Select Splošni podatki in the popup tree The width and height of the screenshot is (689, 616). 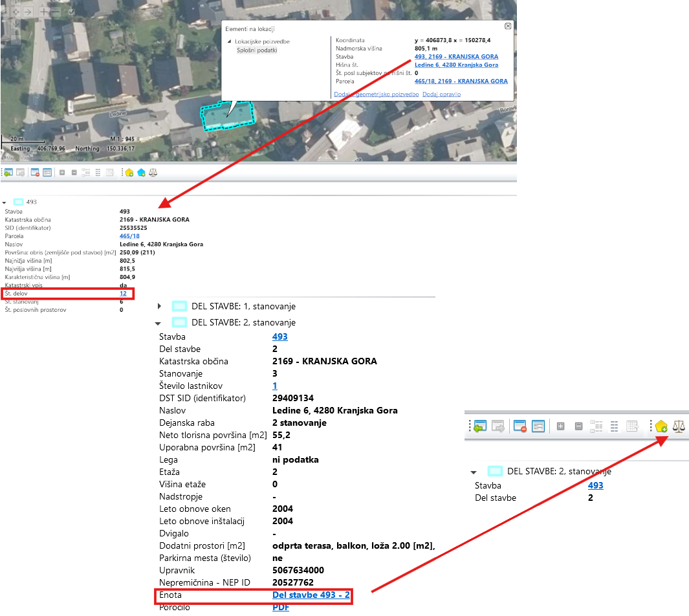pyautogui.click(x=257, y=50)
